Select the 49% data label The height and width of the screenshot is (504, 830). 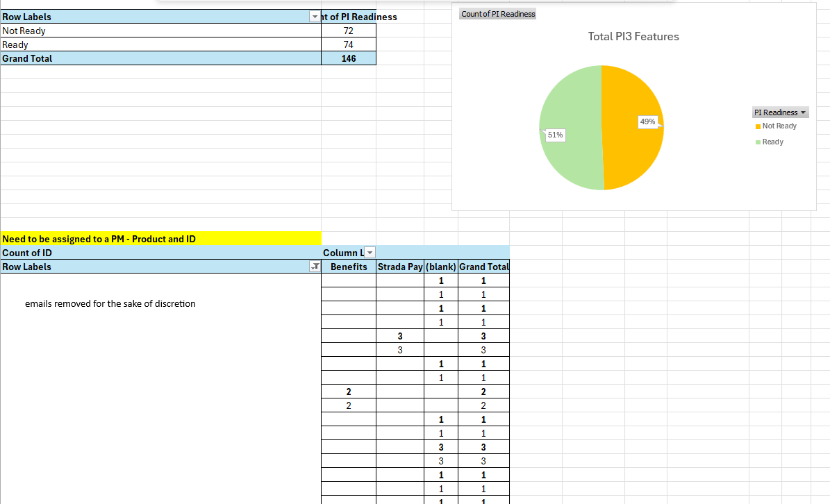(x=647, y=121)
